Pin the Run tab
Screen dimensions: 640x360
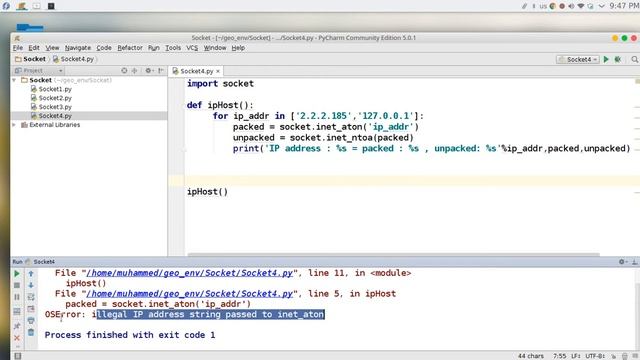(x=17, y=326)
